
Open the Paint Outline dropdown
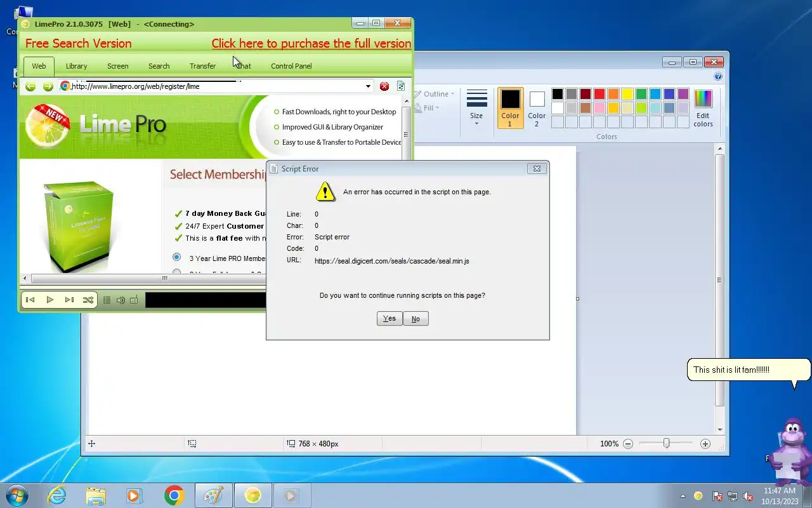point(435,94)
